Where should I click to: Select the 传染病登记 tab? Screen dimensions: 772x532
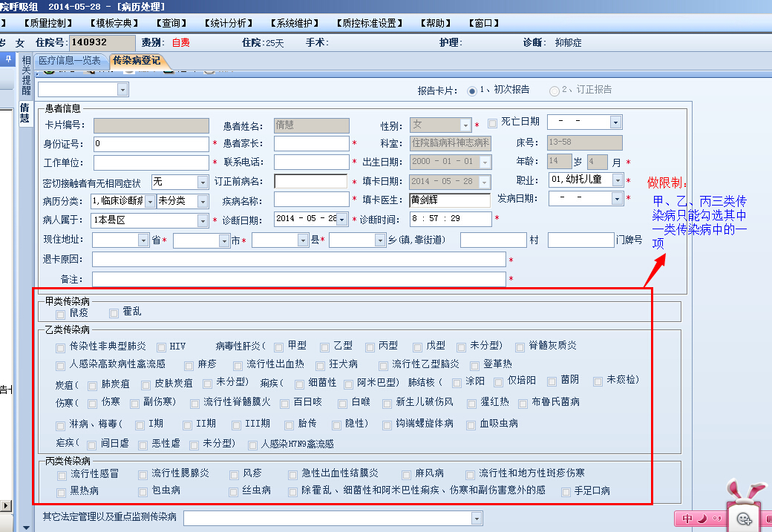[x=137, y=61]
